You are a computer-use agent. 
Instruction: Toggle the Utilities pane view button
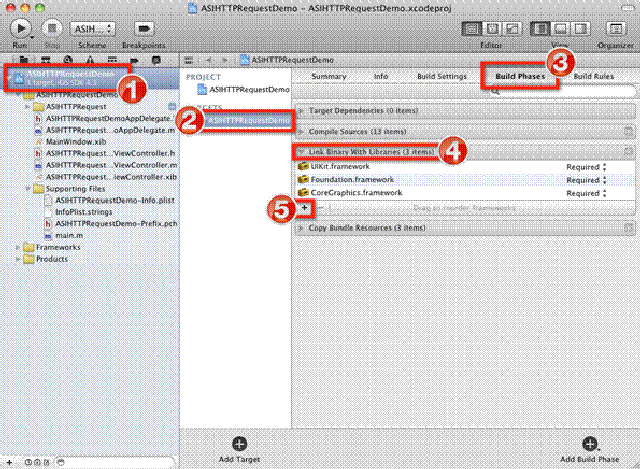tap(580, 29)
